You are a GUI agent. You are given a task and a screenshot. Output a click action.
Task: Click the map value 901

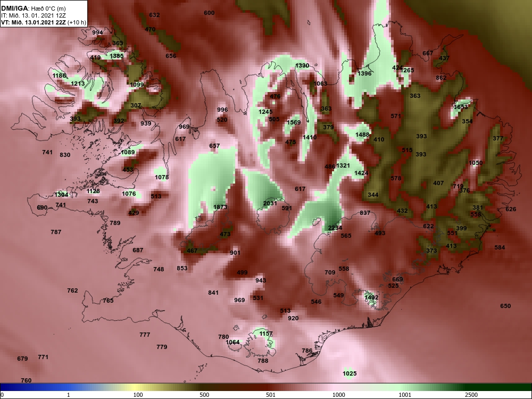click(x=235, y=253)
